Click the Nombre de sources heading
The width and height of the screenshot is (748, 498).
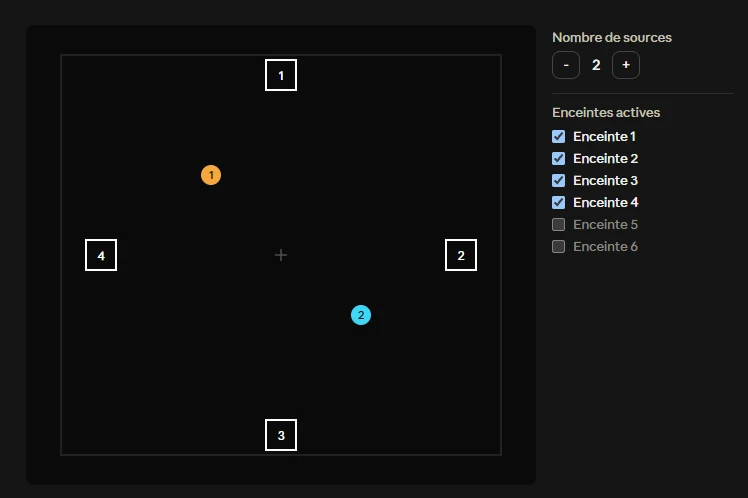[612, 37]
